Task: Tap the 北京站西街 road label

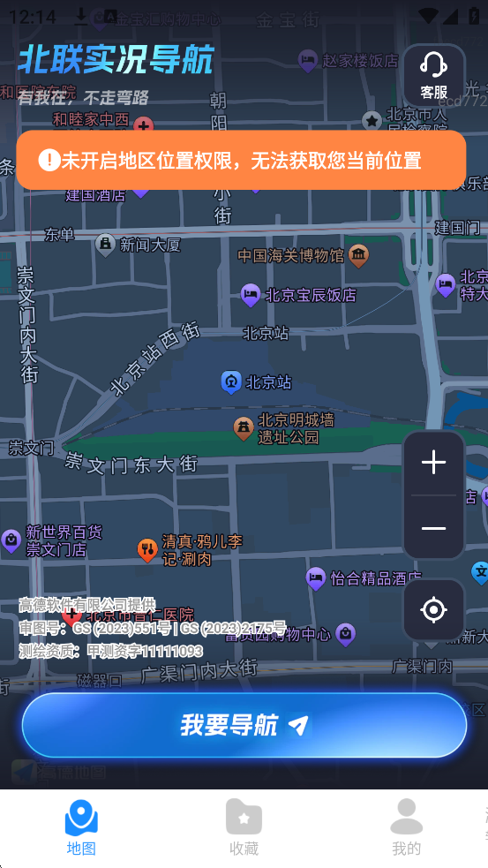Action: tap(155, 359)
